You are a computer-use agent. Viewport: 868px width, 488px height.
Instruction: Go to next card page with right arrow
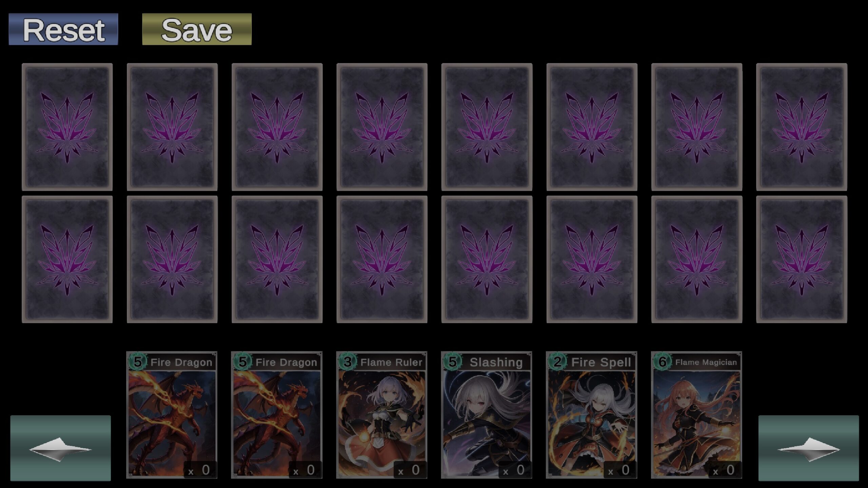click(808, 448)
